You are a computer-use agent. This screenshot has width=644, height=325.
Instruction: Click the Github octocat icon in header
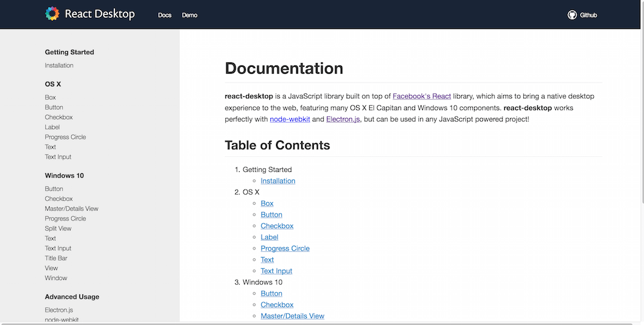(x=572, y=14)
